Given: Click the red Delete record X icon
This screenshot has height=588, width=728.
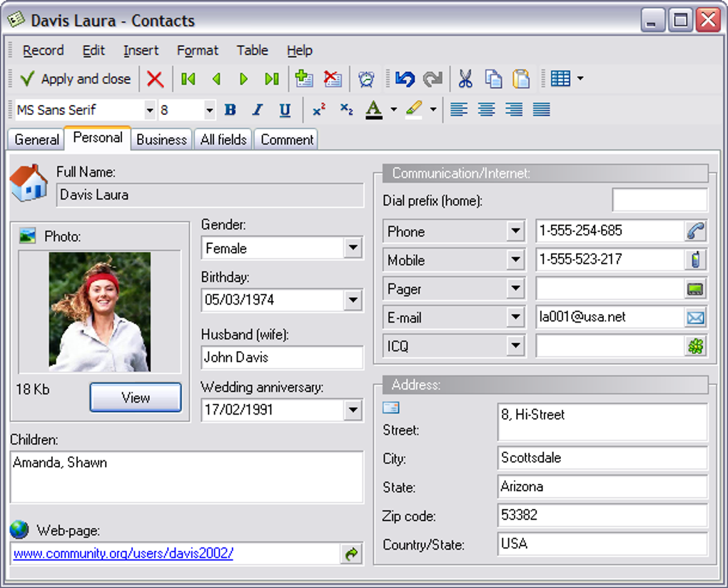Looking at the screenshot, I should click(155, 79).
